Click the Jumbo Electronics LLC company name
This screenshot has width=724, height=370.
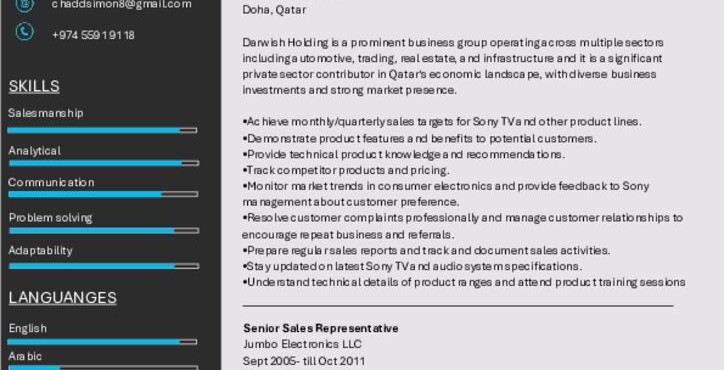(x=302, y=344)
